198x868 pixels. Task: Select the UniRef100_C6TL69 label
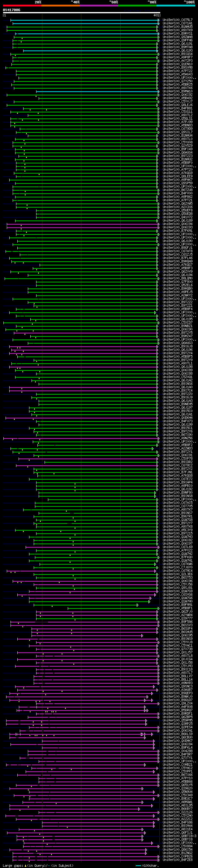pyautogui.click(x=178, y=547)
